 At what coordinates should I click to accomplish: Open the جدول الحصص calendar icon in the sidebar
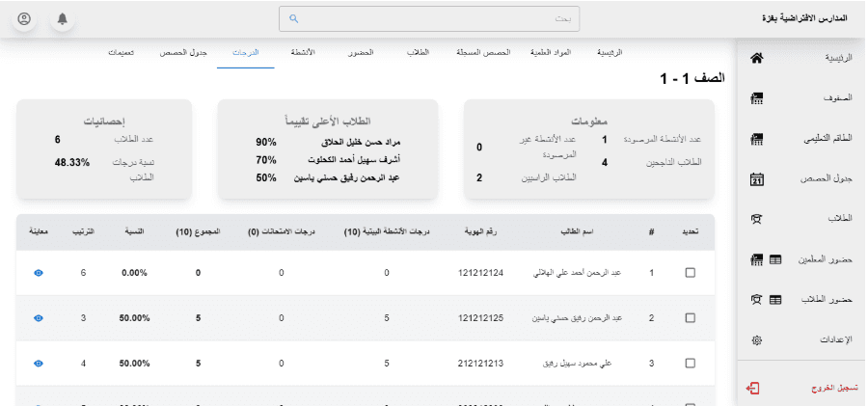(757, 179)
